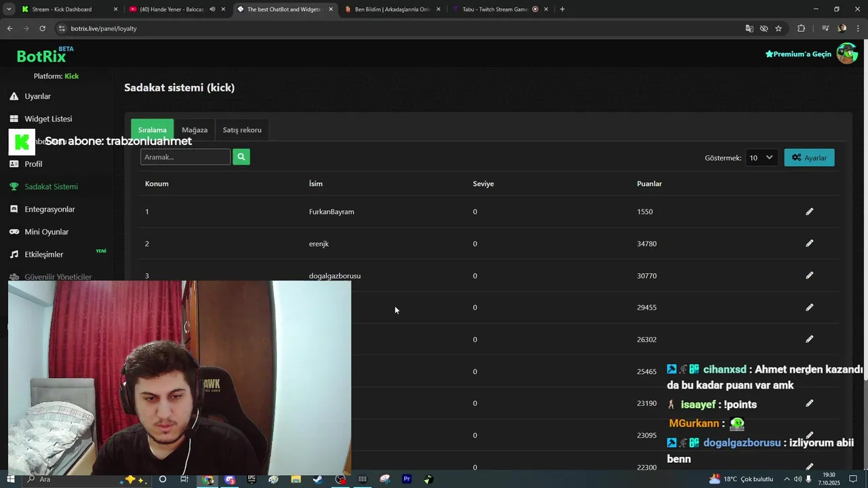Open Entegrasyonlar in the sidebar
Screen dimensions: 868x488
click(50, 209)
